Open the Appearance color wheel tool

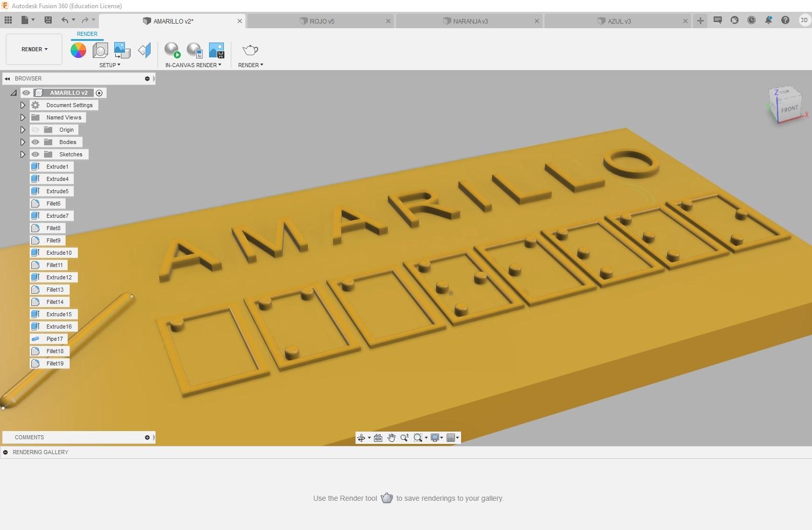coord(78,50)
